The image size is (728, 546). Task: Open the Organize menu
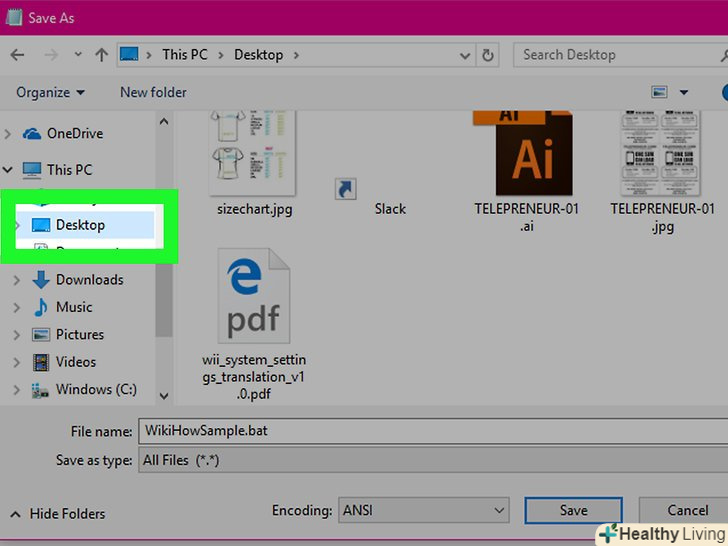point(50,92)
